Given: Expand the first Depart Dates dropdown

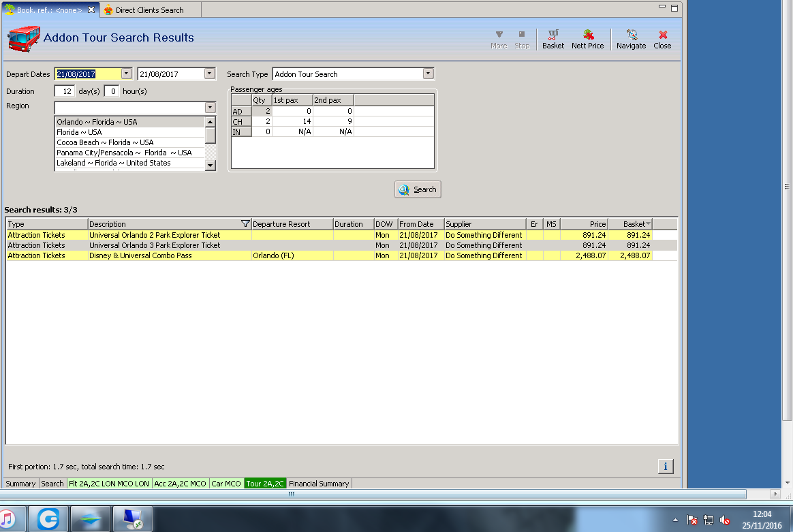Looking at the screenshot, I should [x=127, y=74].
